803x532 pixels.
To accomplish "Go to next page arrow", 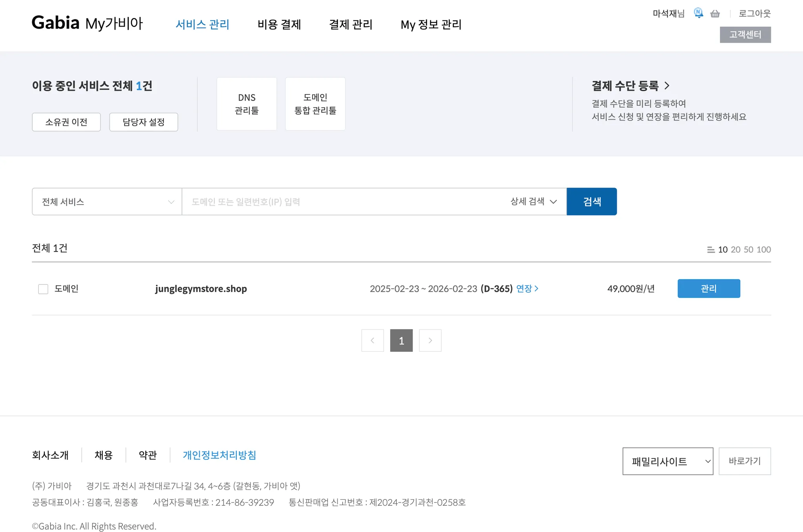I will click(430, 340).
